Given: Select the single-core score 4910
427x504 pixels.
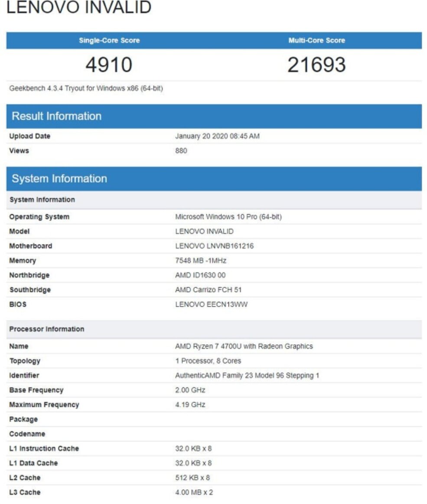Looking at the screenshot, I should tap(109, 65).
